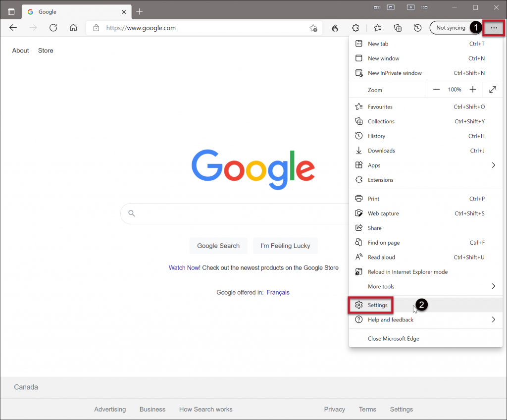Open the Store link
The width and height of the screenshot is (507, 420).
coord(46,51)
